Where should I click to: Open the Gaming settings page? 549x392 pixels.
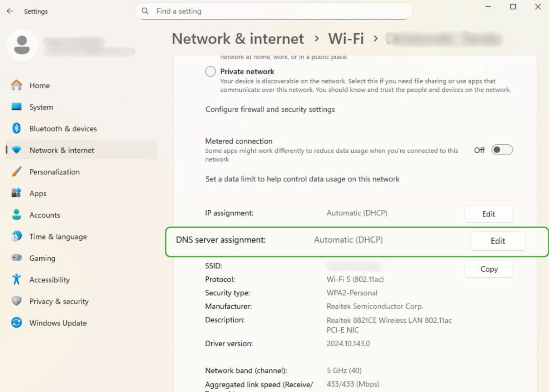click(82, 258)
